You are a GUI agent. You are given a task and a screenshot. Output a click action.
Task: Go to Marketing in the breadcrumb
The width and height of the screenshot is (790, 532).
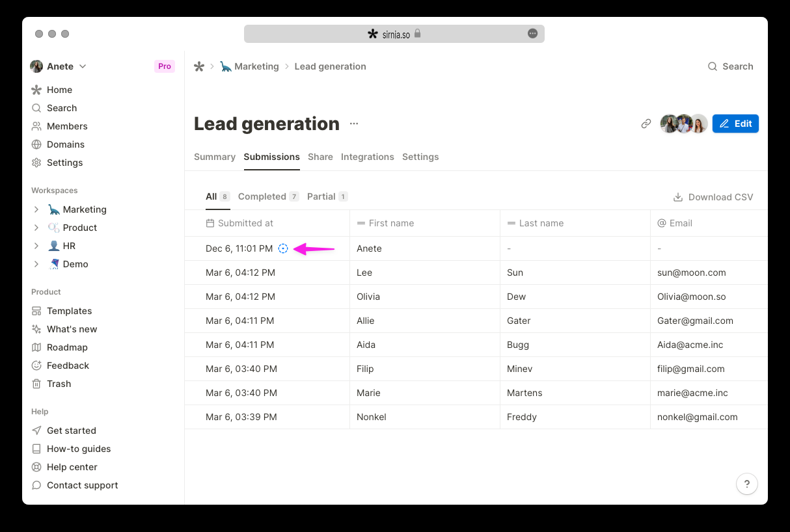249,66
